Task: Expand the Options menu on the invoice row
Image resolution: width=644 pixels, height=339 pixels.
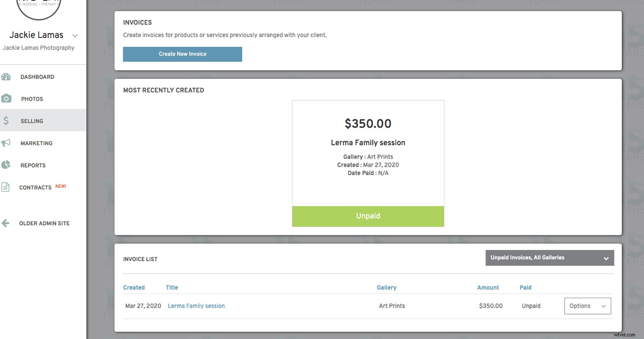Action: coord(587,305)
